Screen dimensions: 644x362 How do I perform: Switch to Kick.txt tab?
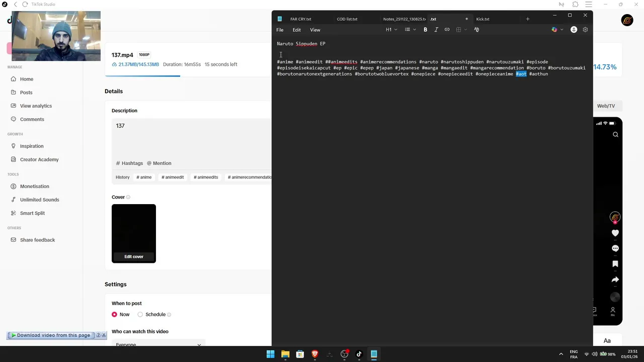tap(482, 19)
